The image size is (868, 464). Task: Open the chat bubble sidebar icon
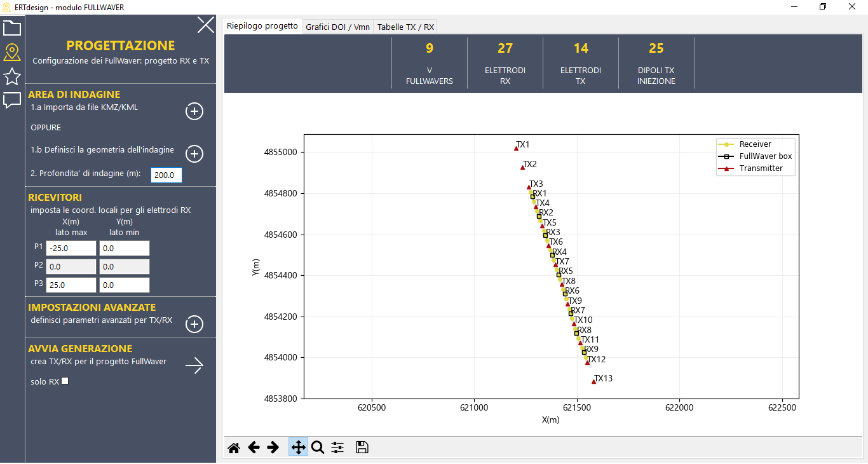[12, 100]
